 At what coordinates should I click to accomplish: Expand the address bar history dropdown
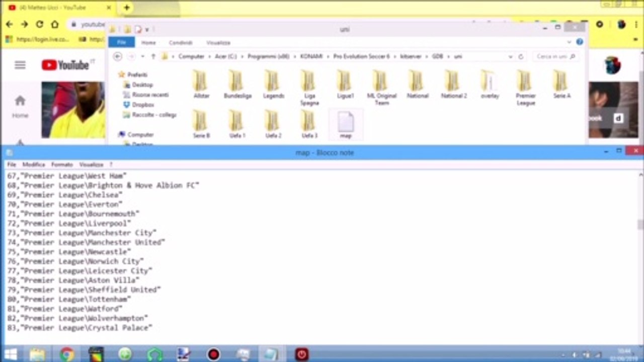[x=510, y=57]
